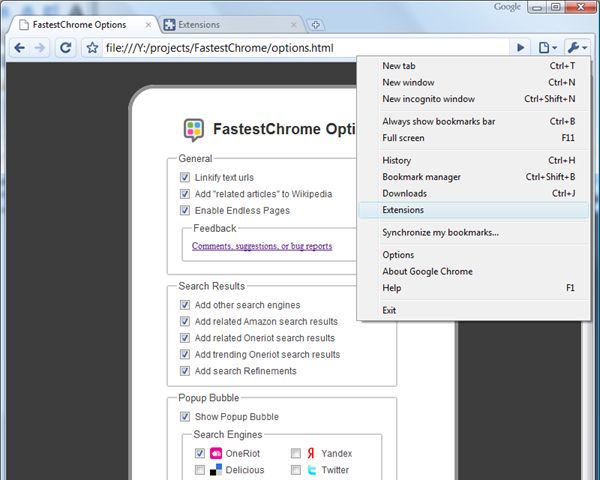This screenshot has width=600, height=480.
Task: Choose New incognito window
Action: (474, 99)
